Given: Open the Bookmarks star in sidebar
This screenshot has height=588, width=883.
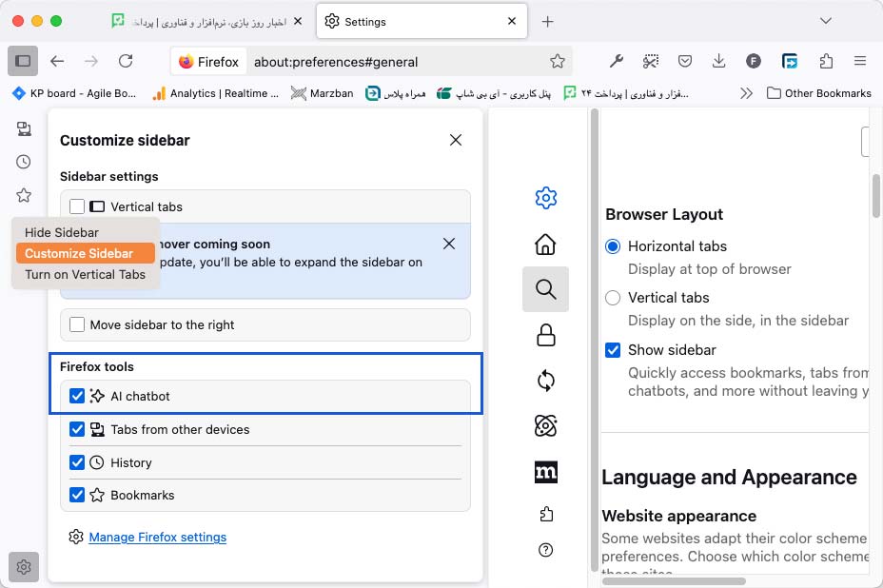Looking at the screenshot, I should click(x=24, y=195).
